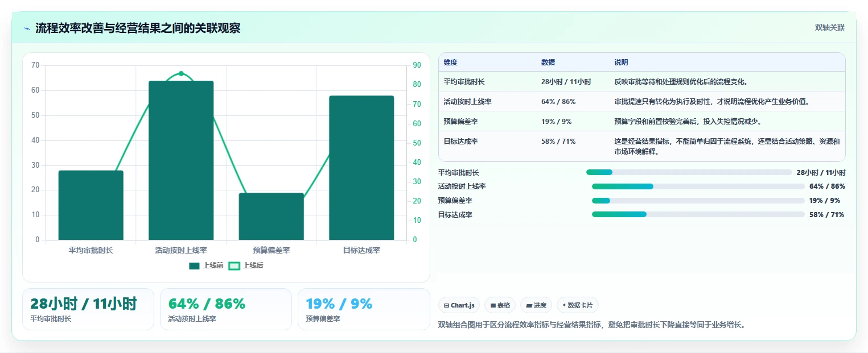
Task: Click the description starting 反映审批等待
Action: [681, 82]
